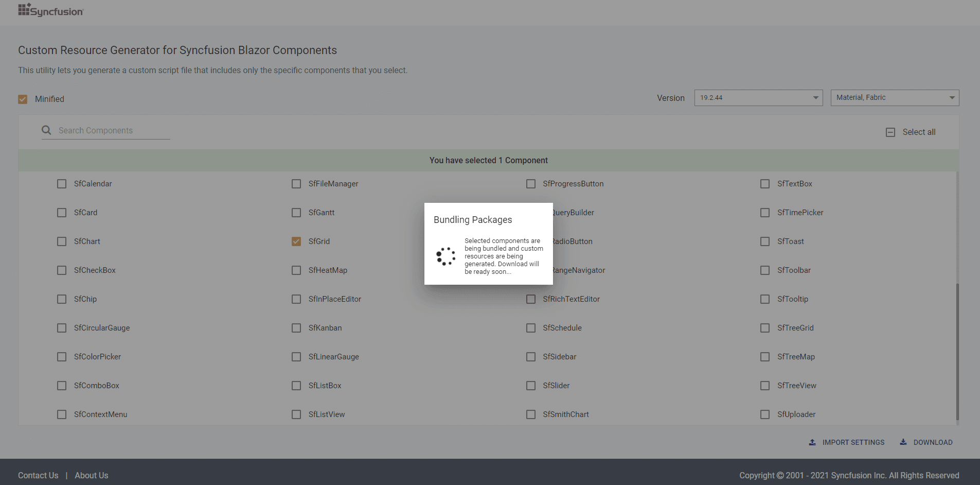Enable the SfCard checkbox
Viewport: 980px width, 485px height.
[62, 213]
